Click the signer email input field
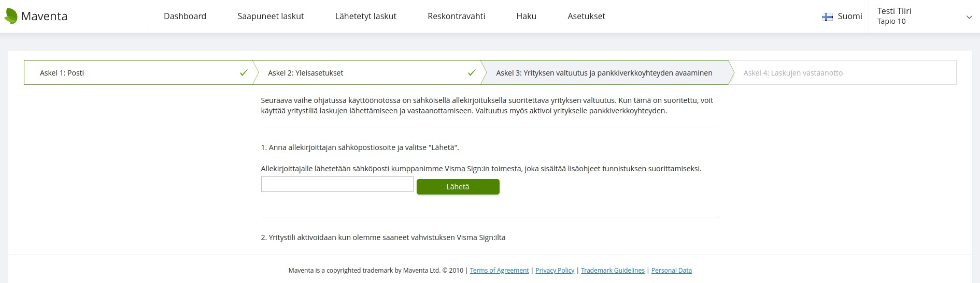The height and width of the screenshot is (283, 980). 337,184
